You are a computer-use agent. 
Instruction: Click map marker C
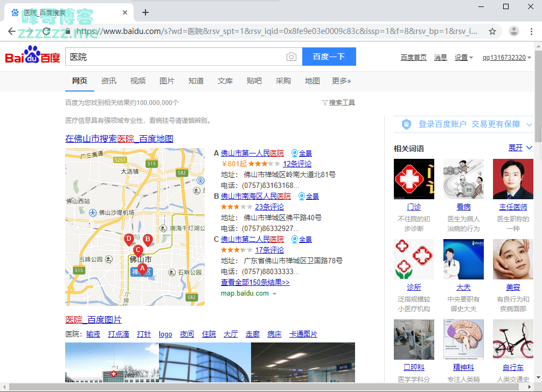(x=138, y=251)
